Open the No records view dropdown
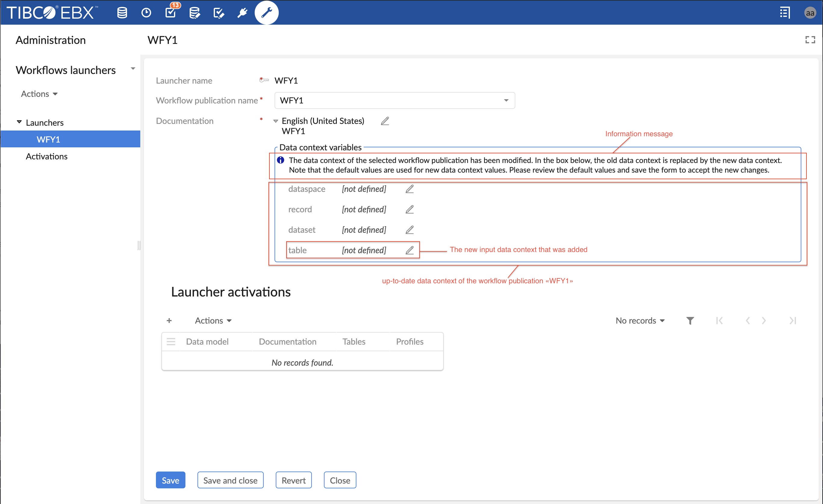The height and width of the screenshot is (504, 823). coord(640,321)
